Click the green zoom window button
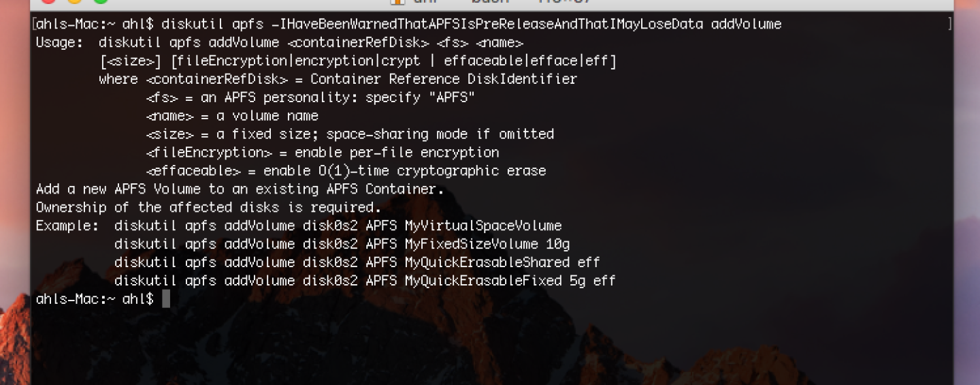 click(100, 2)
